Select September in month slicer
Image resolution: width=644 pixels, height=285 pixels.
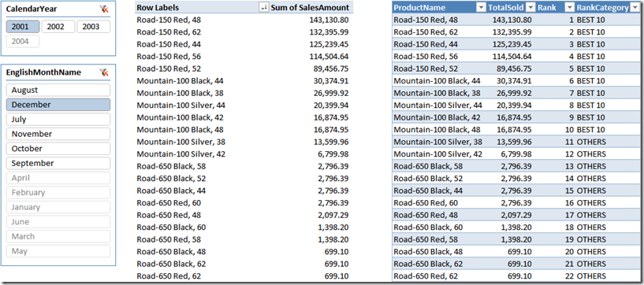[x=58, y=163]
